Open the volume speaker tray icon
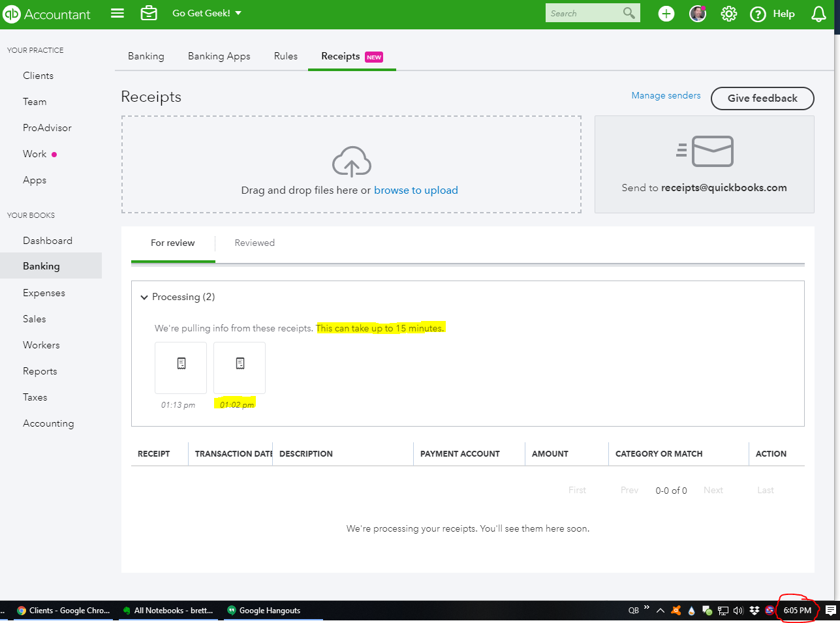This screenshot has width=840, height=623. coord(738,611)
